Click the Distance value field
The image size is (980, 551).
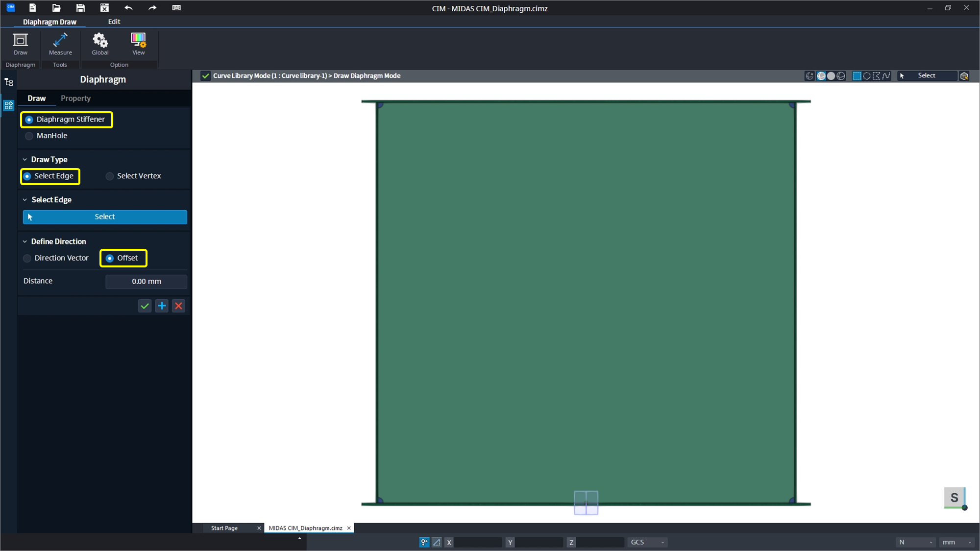coord(146,282)
